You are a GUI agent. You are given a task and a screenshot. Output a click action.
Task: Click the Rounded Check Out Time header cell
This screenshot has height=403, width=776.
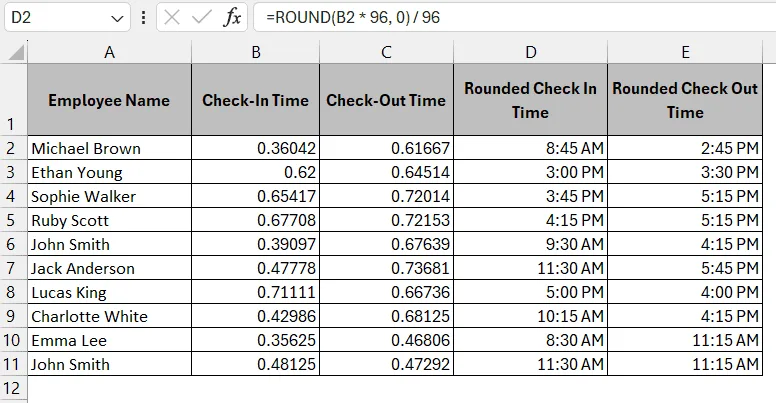[685, 100]
